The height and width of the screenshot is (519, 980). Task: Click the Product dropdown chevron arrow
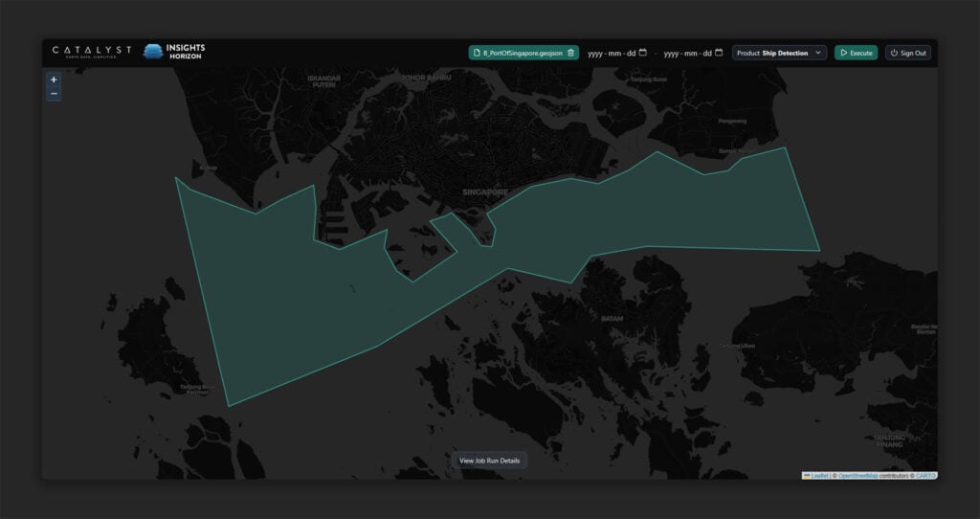(818, 54)
